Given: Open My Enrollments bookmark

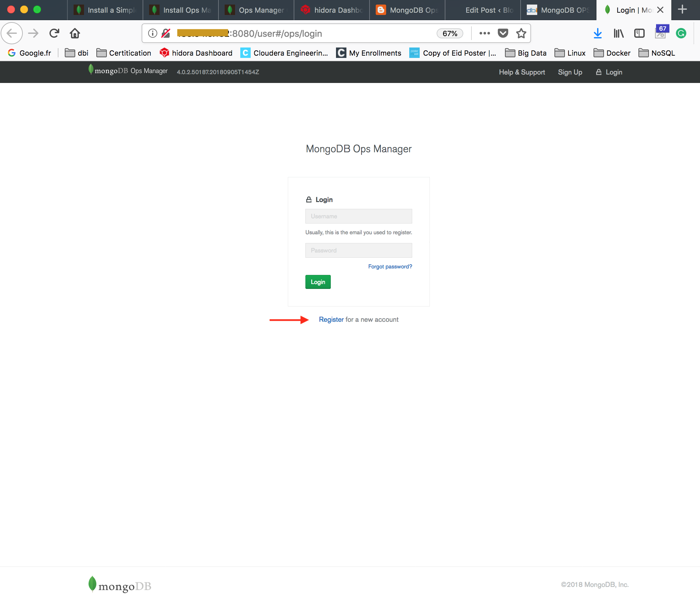Looking at the screenshot, I should pos(369,53).
